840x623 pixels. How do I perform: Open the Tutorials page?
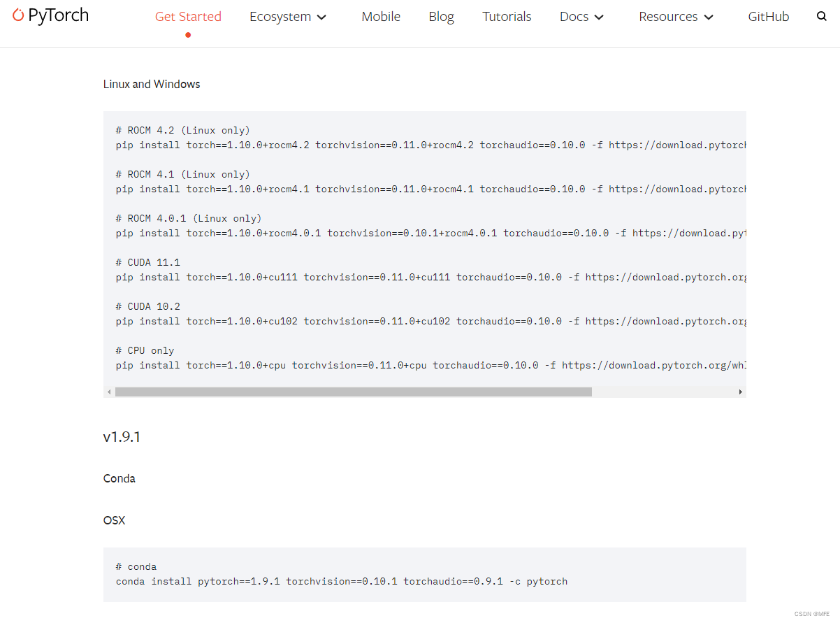pyautogui.click(x=507, y=17)
